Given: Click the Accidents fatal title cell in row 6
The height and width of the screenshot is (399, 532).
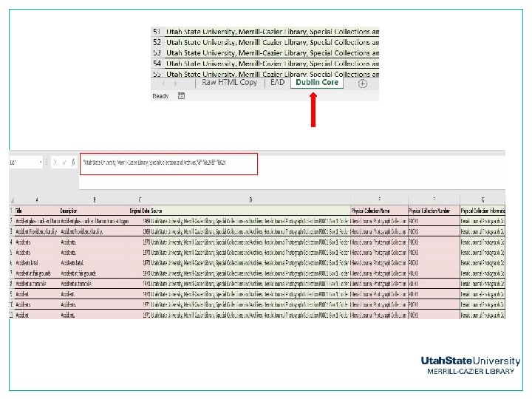Looking at the screenshot, I should [37, 263].
